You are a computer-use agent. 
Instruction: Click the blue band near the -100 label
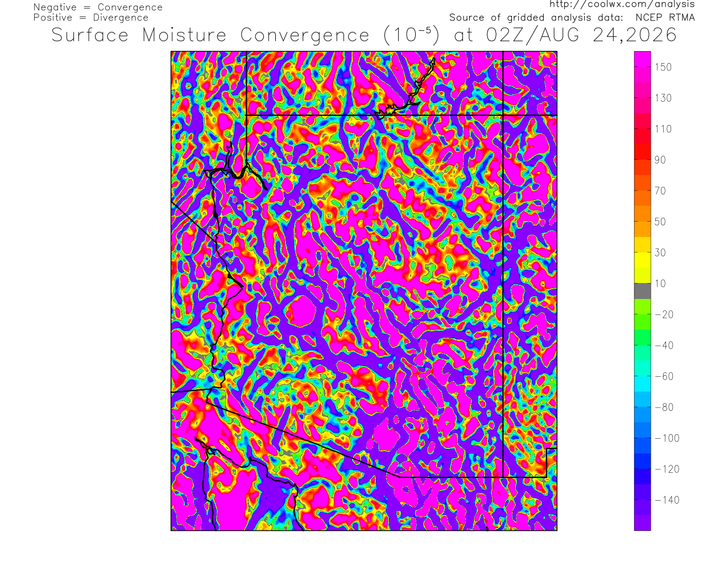click(643, 446)
